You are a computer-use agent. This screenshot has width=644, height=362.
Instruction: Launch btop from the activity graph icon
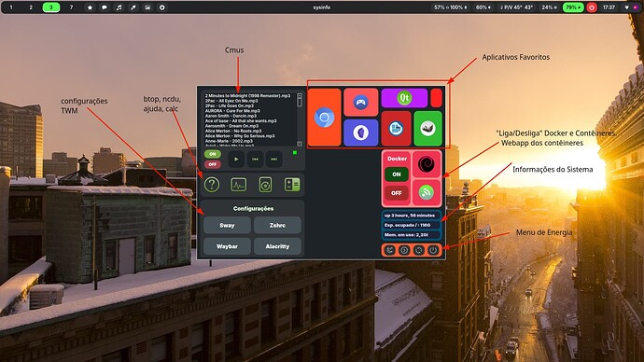239,185
